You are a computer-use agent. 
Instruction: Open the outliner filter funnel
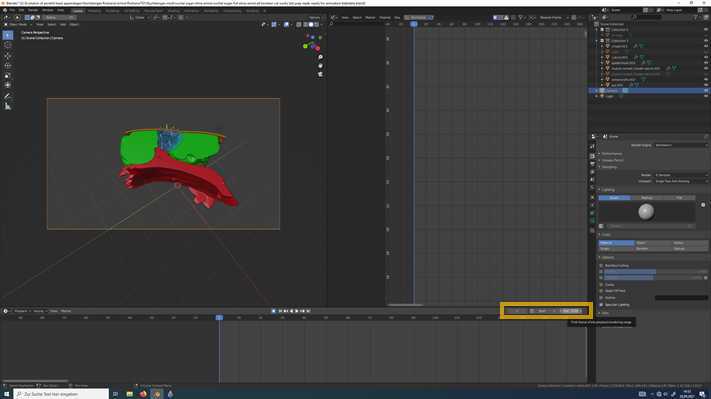click(x=696, y=17)
